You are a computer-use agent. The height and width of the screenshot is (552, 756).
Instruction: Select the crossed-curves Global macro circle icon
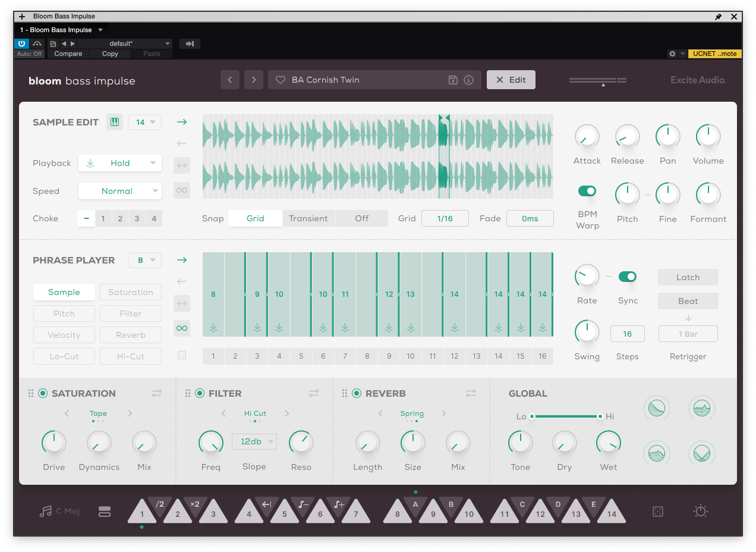click(x=702, y=454)
